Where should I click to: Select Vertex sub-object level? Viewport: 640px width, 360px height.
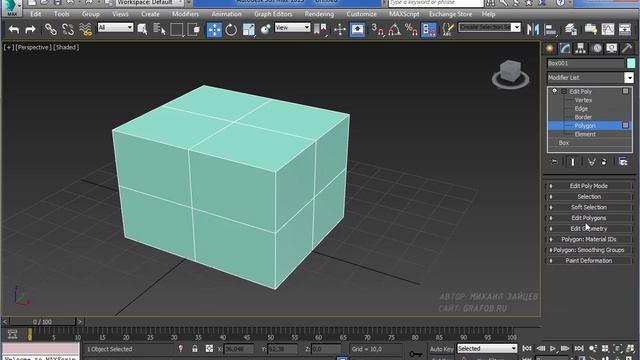[583, 100]
